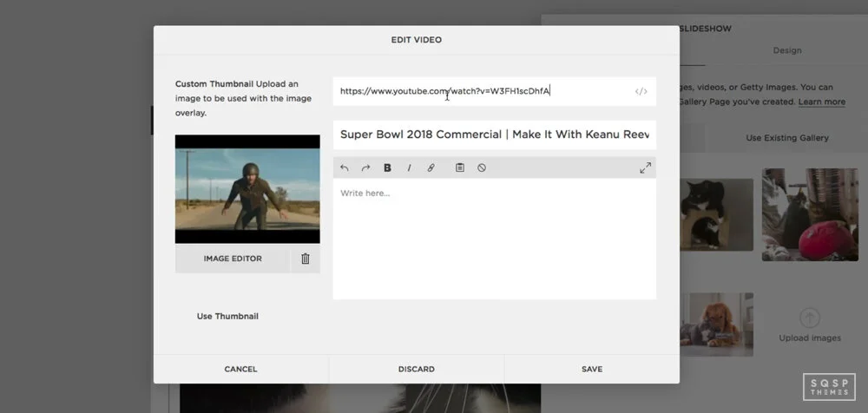This screenshot has width=868, height=413.
Task: Undo with the left curved arrow
Action: tap(345, 167)
